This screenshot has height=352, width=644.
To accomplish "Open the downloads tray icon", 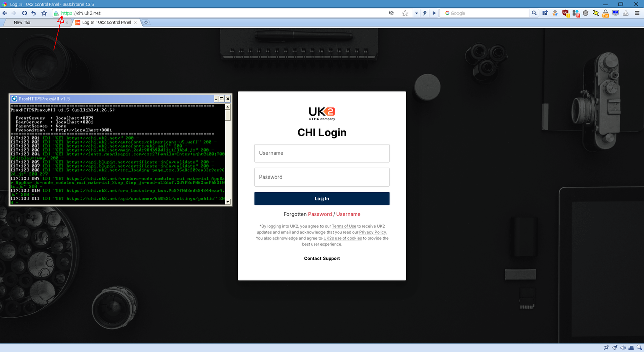I will [626, 13].
